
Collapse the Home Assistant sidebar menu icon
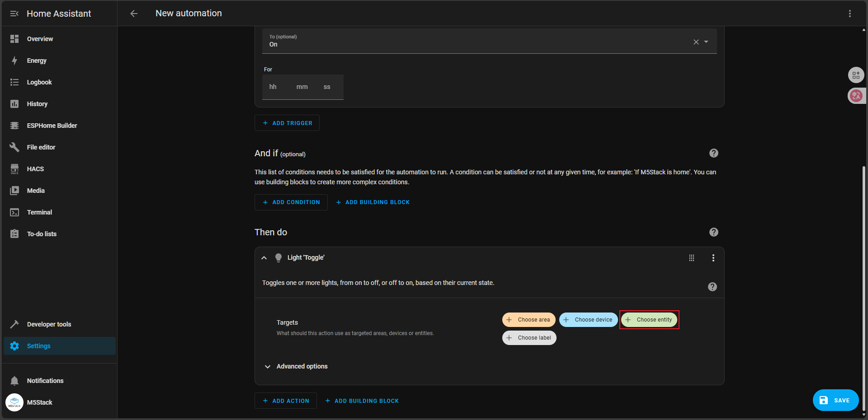(14, 14)
